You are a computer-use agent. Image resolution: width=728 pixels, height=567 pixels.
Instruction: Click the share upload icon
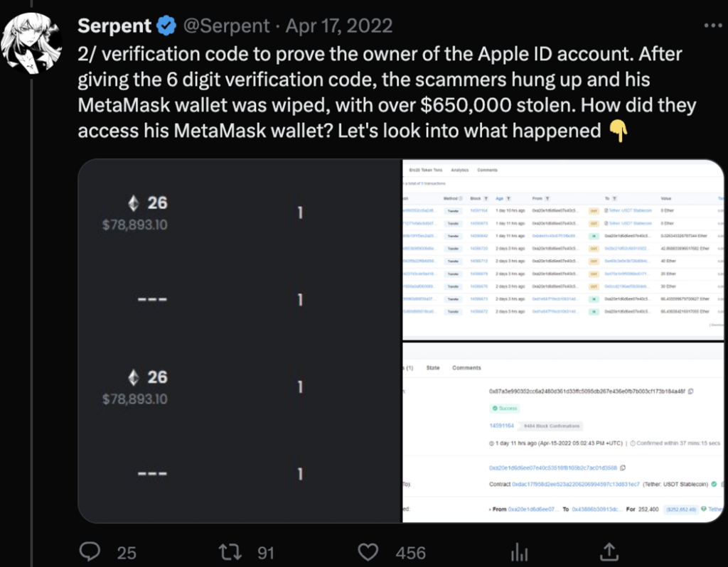[609, 551]
